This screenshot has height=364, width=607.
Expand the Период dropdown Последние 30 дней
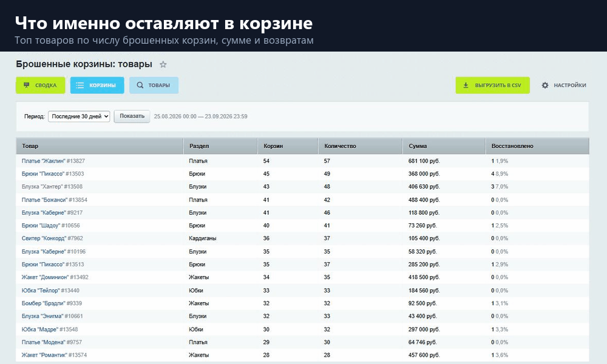coord(79,116)
